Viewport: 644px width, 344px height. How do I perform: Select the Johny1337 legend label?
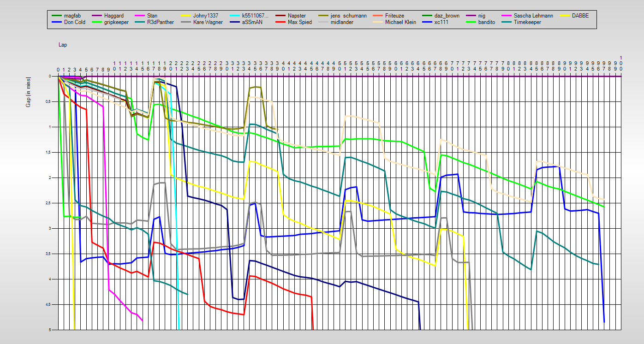(x=207, y=16)
